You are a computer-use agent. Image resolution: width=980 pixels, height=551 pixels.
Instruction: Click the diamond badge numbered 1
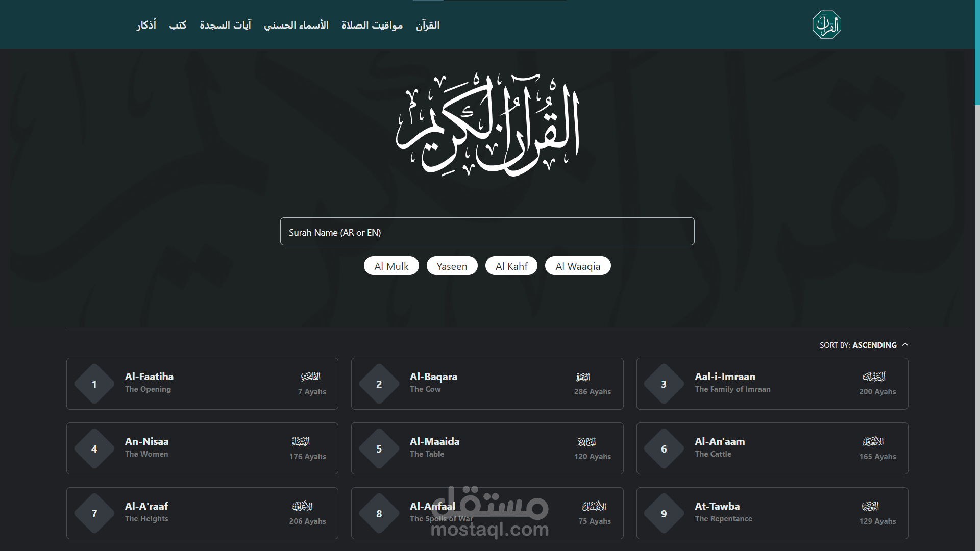(94, 384)
